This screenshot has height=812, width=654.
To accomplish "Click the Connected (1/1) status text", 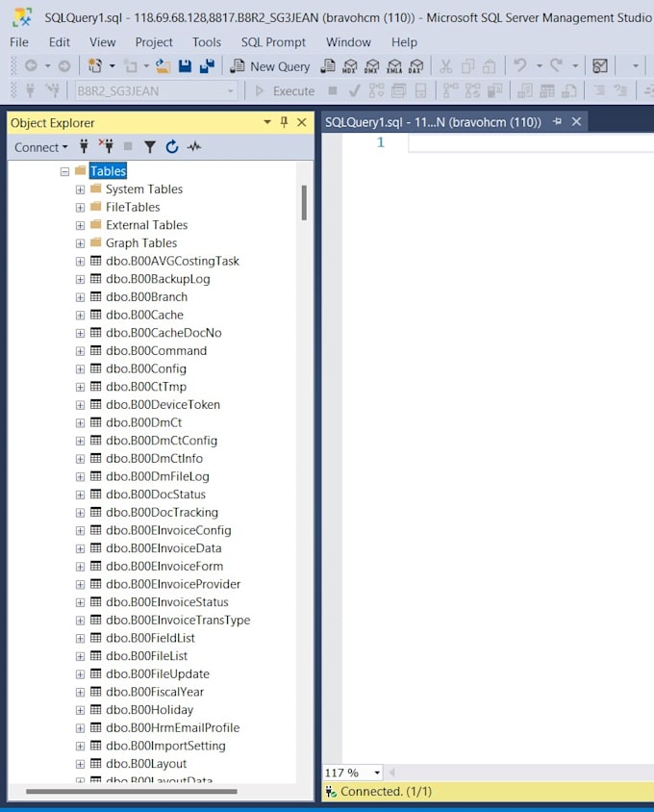I will click(x=386, y=792).
